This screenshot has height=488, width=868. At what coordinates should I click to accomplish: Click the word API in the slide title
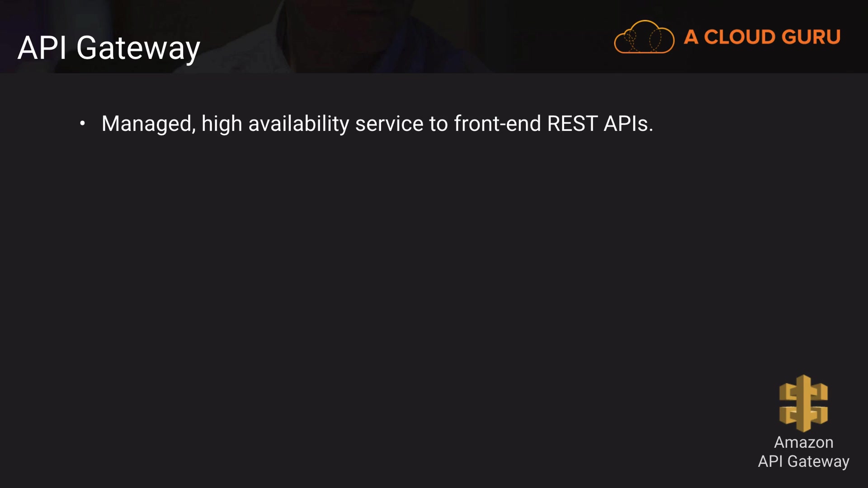42,48
